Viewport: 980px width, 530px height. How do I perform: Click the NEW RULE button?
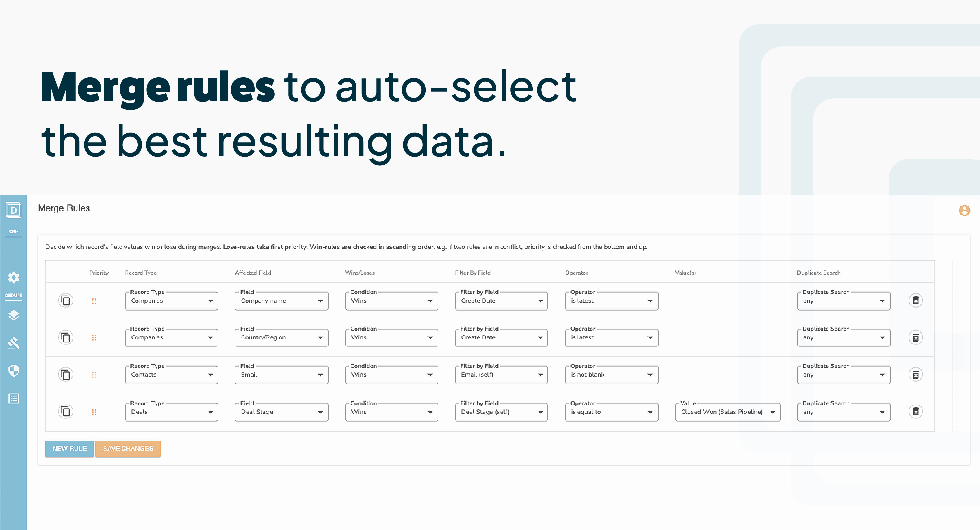tap(69, 448)
